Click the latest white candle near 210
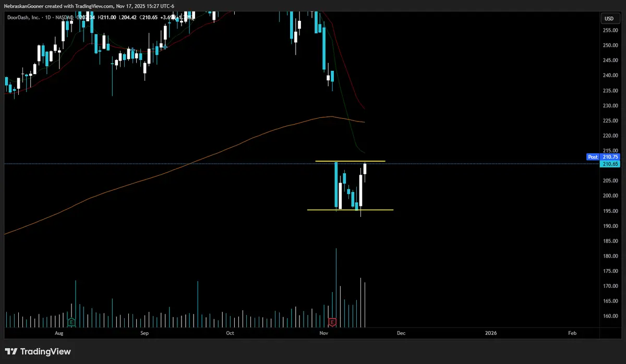This screenshot has height=364, width=626. point(365,169)
